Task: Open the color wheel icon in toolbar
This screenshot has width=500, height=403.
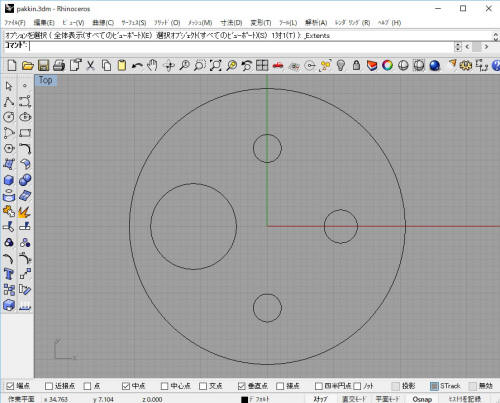Action: point(387,65)
